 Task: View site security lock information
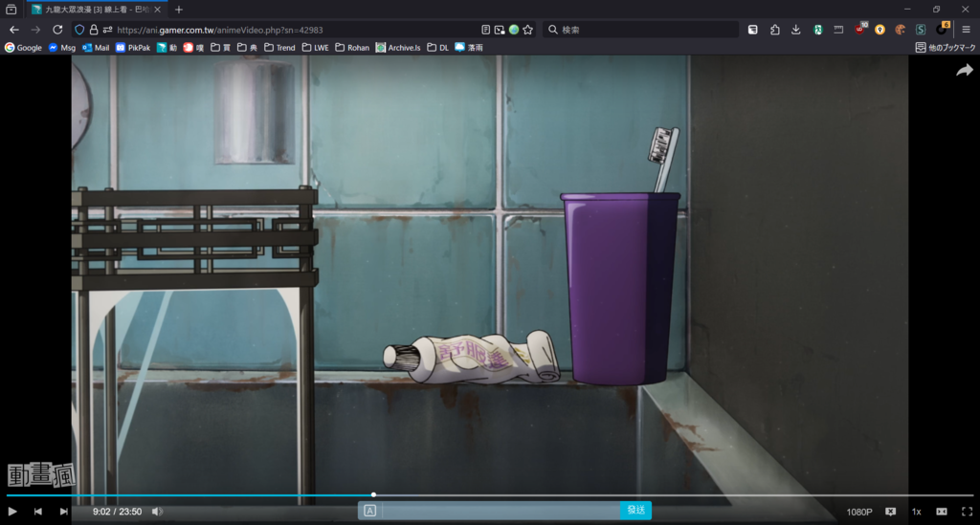pyautogui.click(x=94, y=30)
